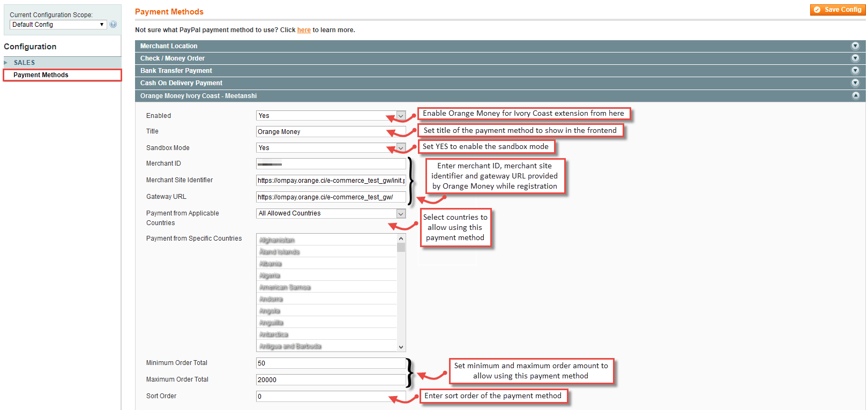Click the Cash On Delivery arrow icon
This screenshot has height=410, width=868.
[855, 83]
